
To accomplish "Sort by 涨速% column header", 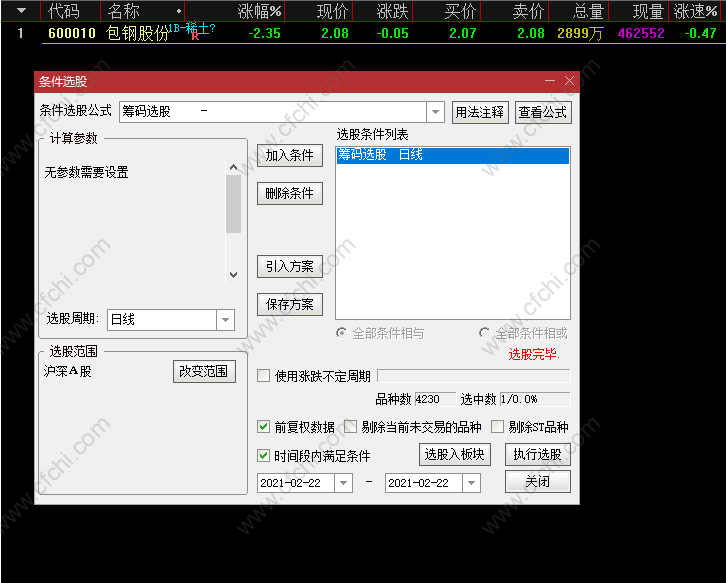I will (x=696, y=11).
